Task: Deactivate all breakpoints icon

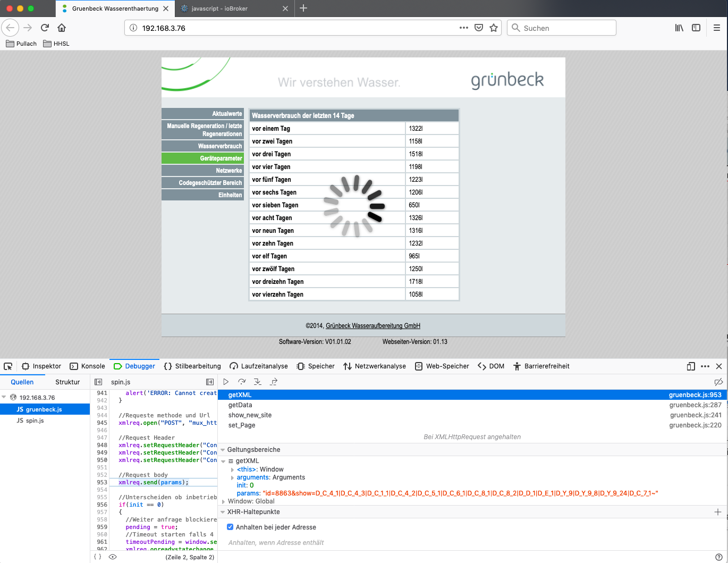Action: click(718, 382)
